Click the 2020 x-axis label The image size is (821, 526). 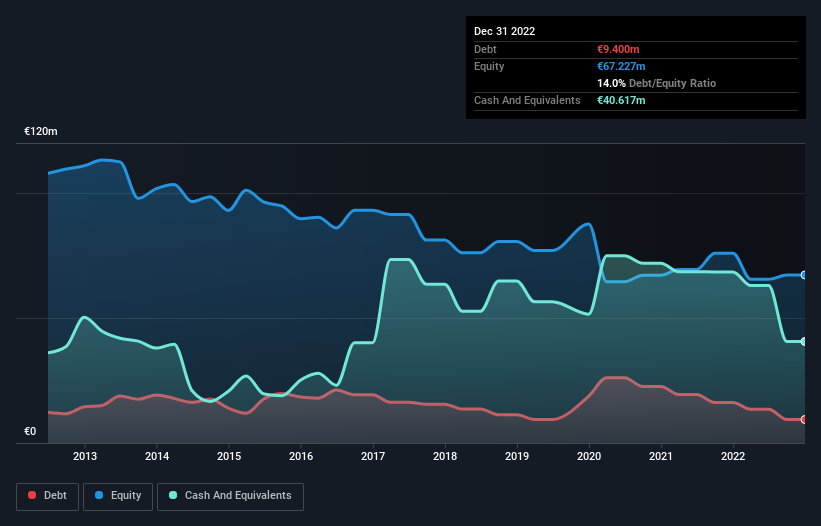589,456
